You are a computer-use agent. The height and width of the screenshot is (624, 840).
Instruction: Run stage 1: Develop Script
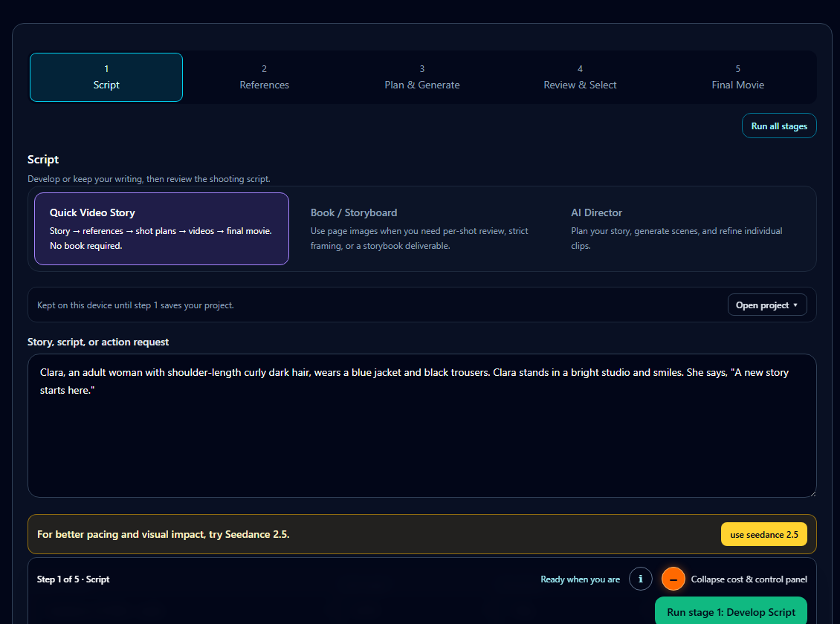click(731, 611)
